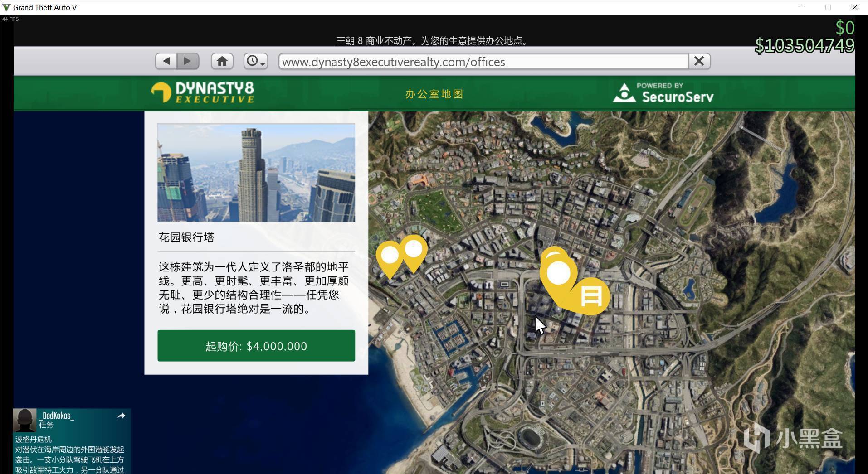Minimize the Grand Theft Auto V window
The image size is (868, 474).
point(802,7)
